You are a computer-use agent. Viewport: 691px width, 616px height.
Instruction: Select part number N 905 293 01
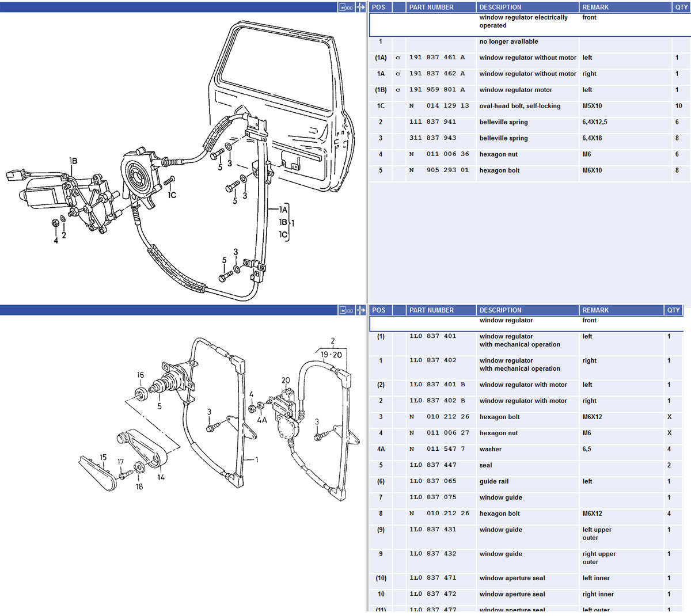coord(439,170)
